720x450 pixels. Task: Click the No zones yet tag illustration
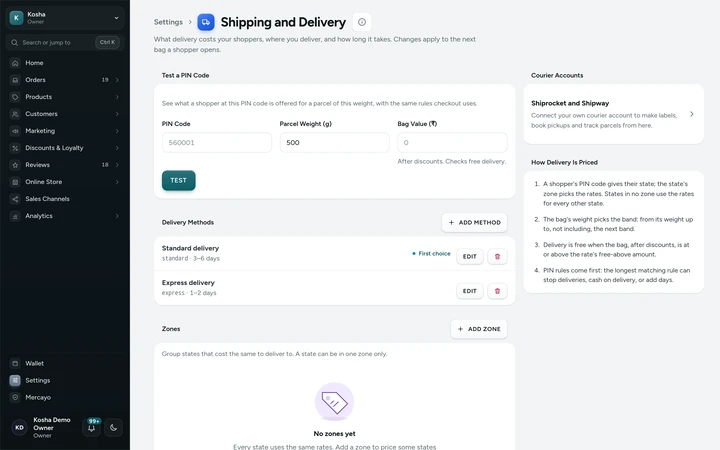pos(334,402)
